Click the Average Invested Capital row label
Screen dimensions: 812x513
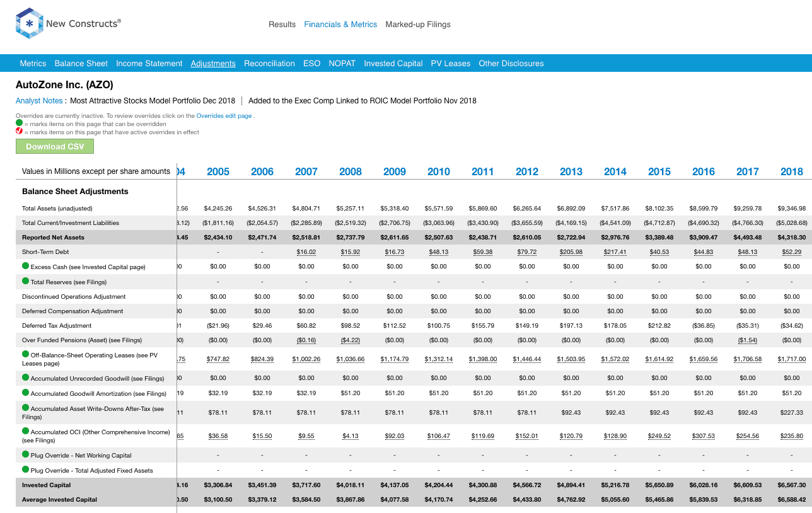coord(59,500)
